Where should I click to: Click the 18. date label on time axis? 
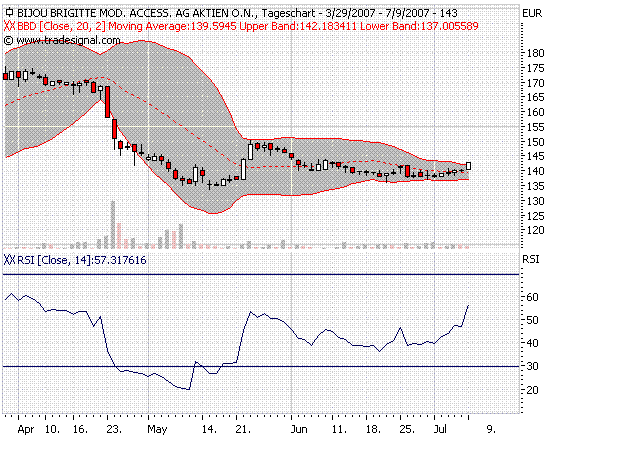(x=373, y=429)
